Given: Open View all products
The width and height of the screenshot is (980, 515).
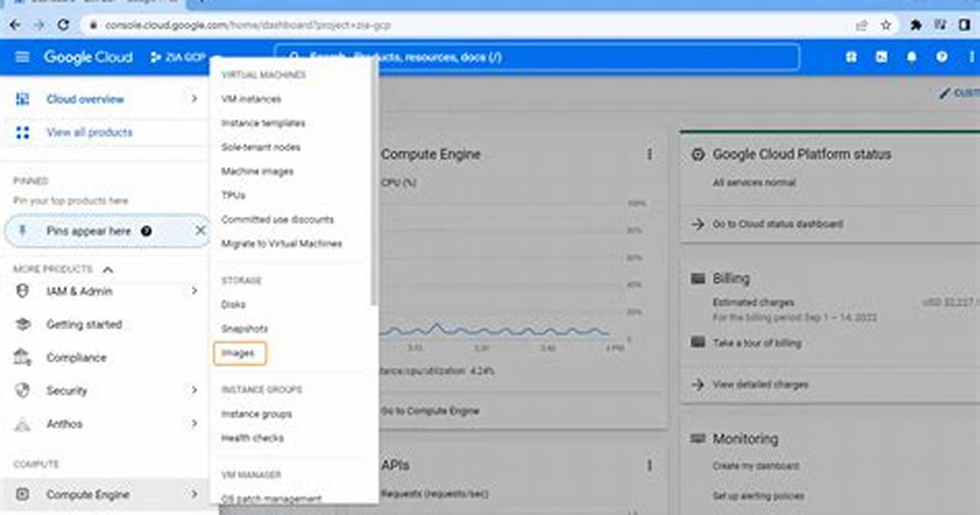Looking at the screenshot, I should pyautogui.click(x=89, y=132).
